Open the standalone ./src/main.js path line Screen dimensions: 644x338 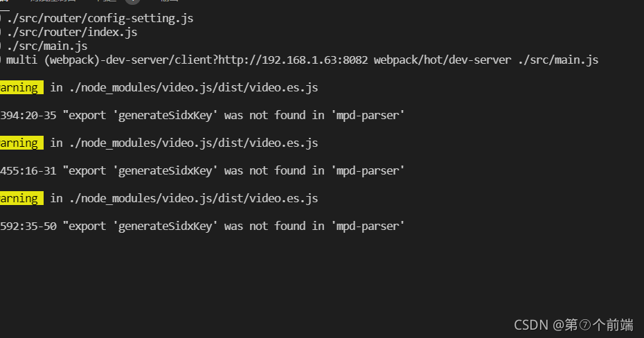tap(47, 46)
